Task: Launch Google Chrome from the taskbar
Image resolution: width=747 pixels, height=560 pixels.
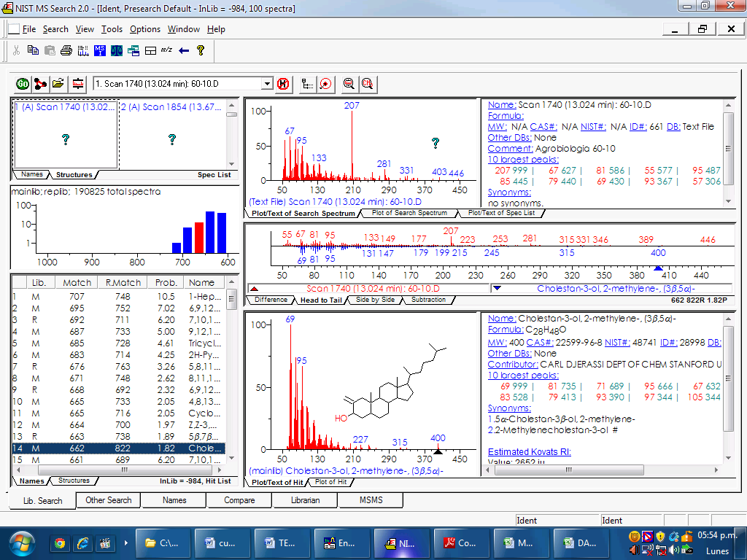Action: point(60,542)
